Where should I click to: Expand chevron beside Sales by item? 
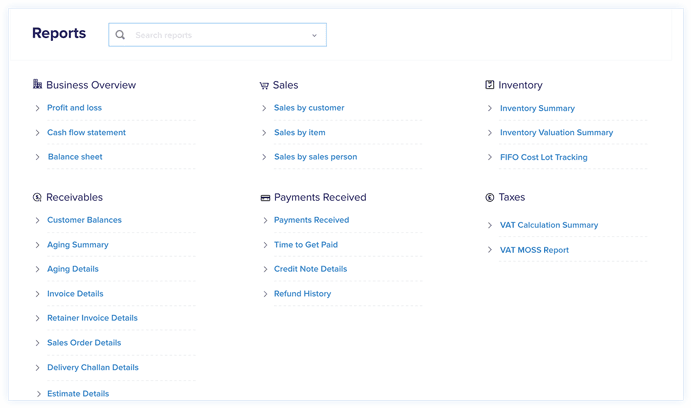click(x=264, y=133)
